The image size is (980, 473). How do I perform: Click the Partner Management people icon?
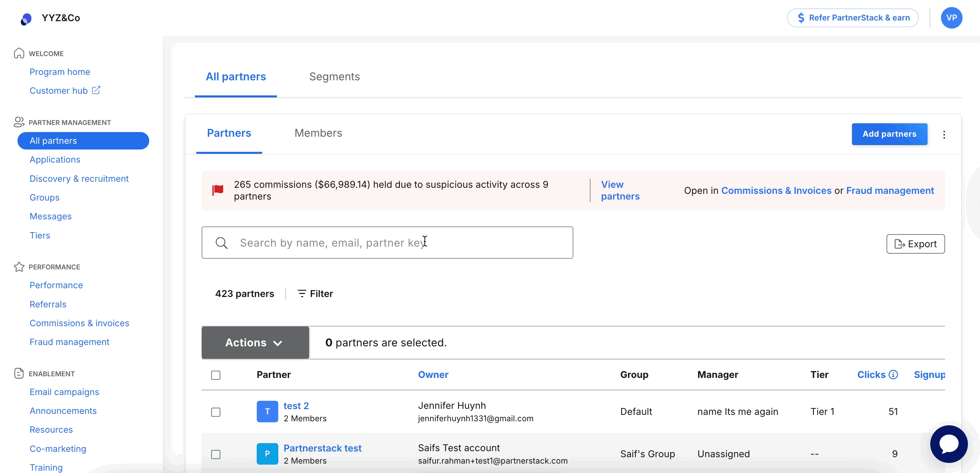[x=19, y=122]
